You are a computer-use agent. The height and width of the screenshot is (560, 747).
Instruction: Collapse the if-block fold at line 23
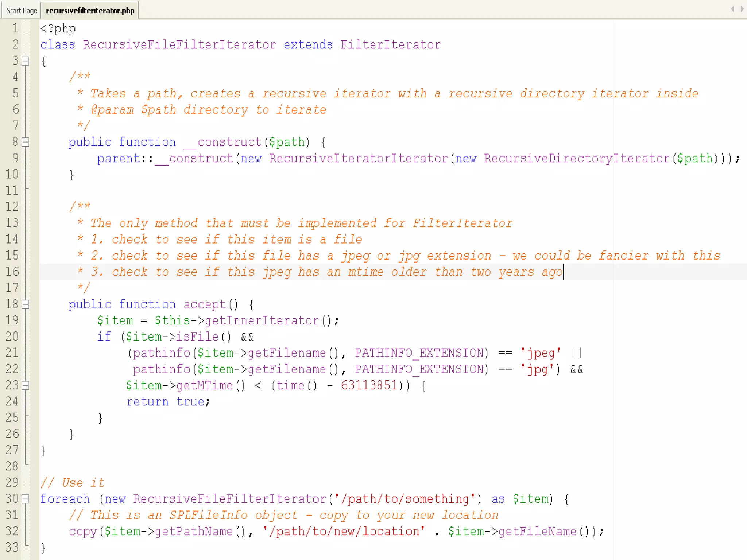click(25, 385)
